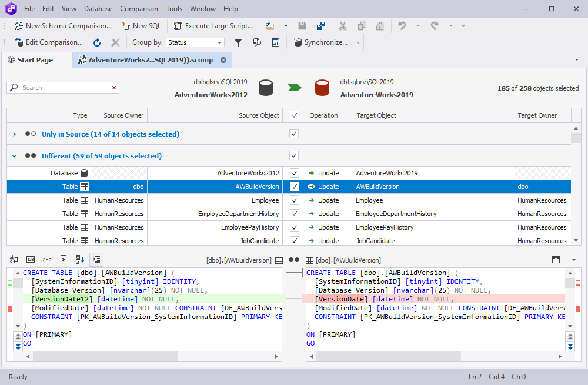Click the green direction arrow between databases
Screen dimensions: 588x385
pyautogui.click(x=295, y=88)
